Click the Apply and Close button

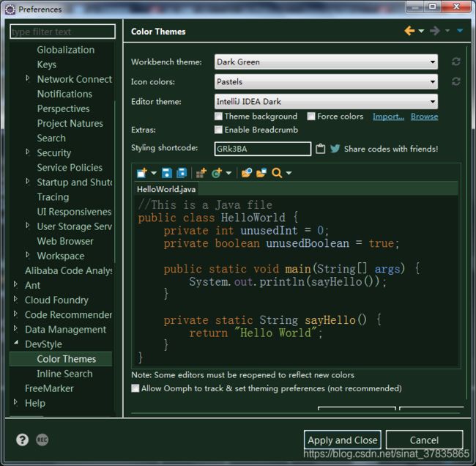pos(343,440)
